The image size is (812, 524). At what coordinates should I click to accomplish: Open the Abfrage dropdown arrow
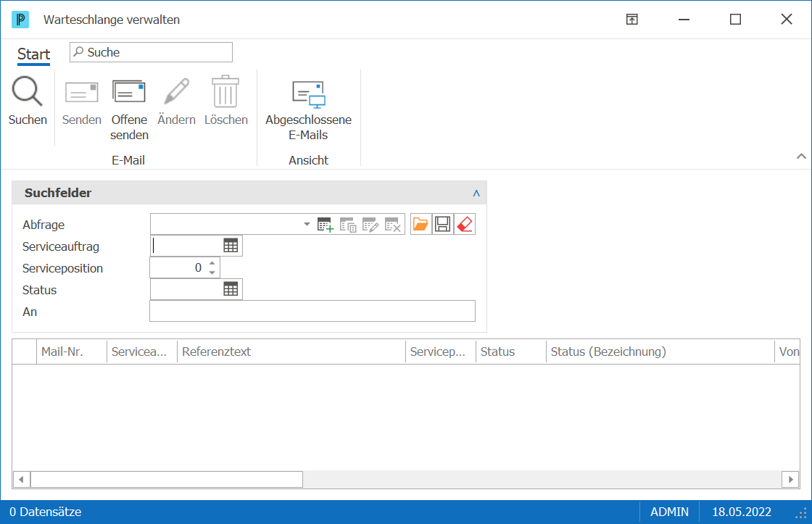307,224
